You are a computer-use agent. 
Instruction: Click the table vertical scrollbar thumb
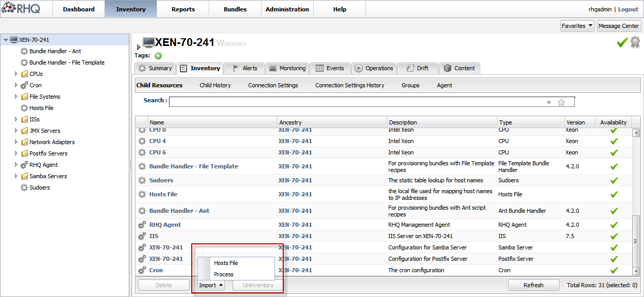[x=636, y=241]
